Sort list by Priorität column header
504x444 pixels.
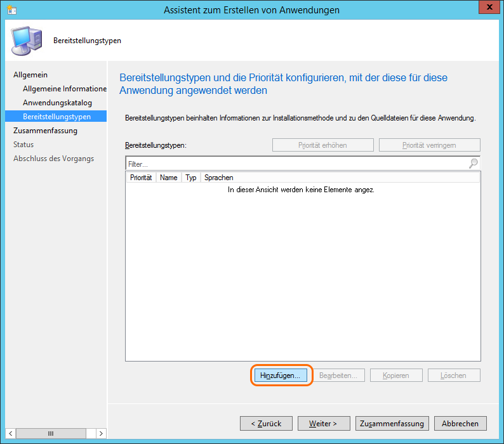point(141,178)
